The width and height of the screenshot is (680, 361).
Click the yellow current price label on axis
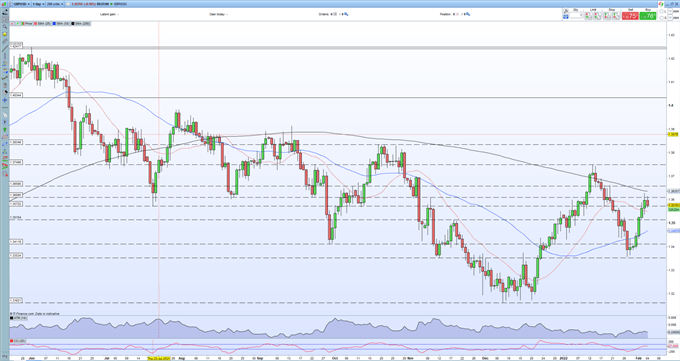tap(673, 205)
